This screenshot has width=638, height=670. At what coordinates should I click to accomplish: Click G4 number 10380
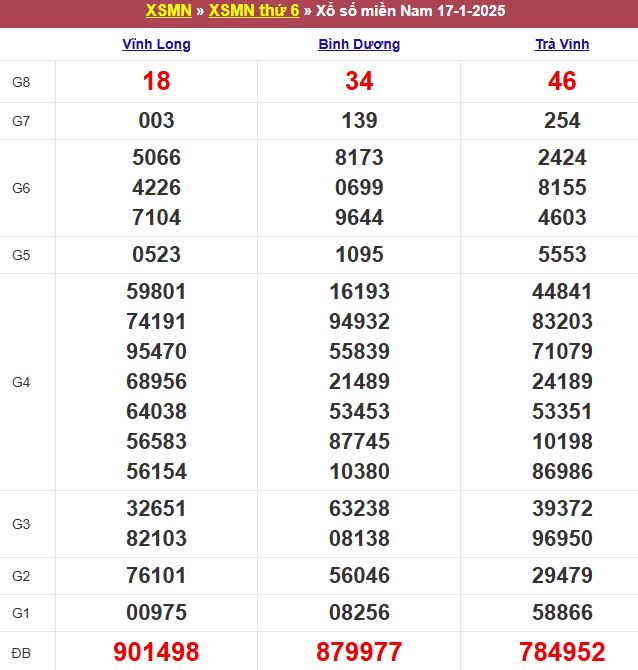pyautogui.click(x=359, y=471)
